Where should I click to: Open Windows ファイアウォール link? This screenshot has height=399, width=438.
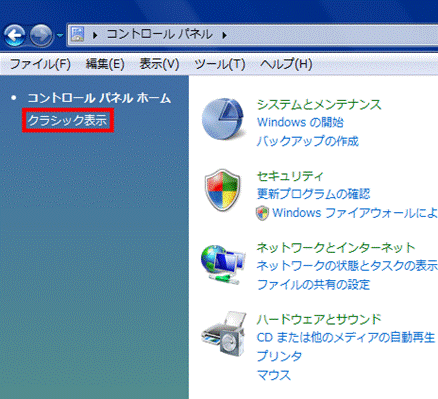click(x=355, y=213)
